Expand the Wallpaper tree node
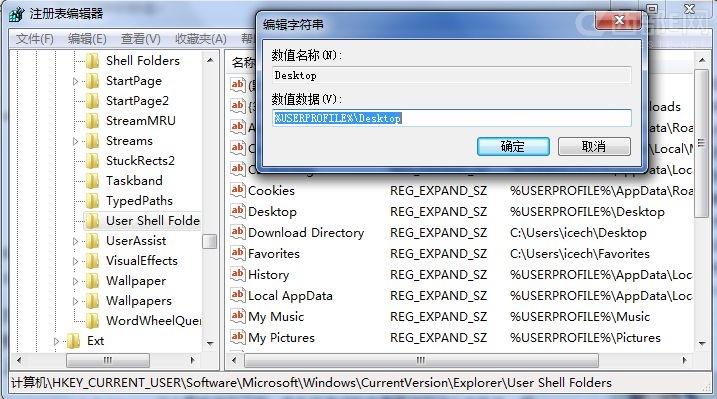The width and height of the screenshot is (717, 399). click(75, 282)
